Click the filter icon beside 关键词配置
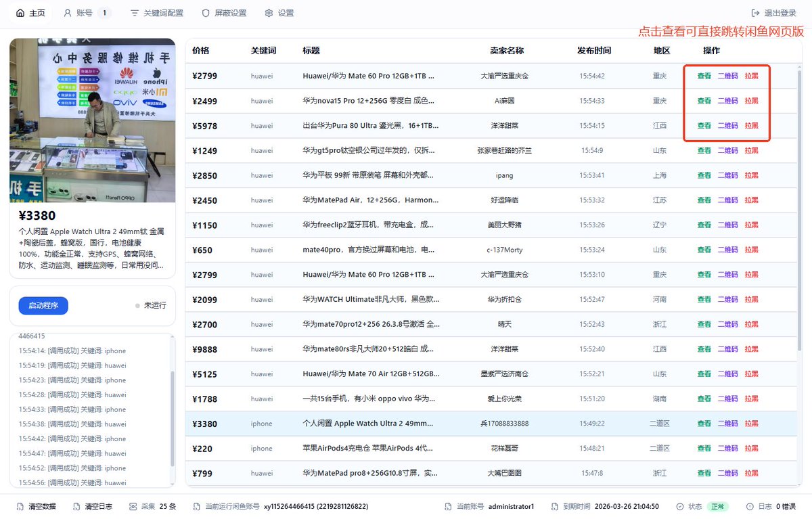The width and height of the screenshot is (812, 519). coord(135,13)
